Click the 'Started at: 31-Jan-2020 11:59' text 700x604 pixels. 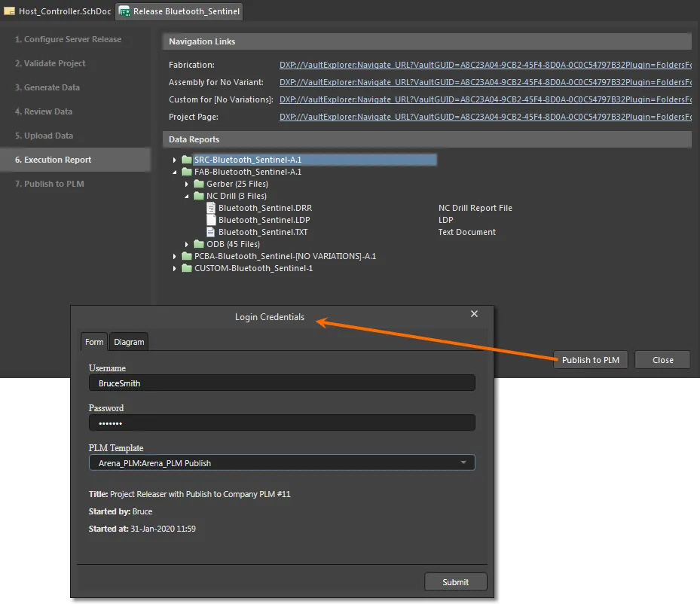pos(142,529)
